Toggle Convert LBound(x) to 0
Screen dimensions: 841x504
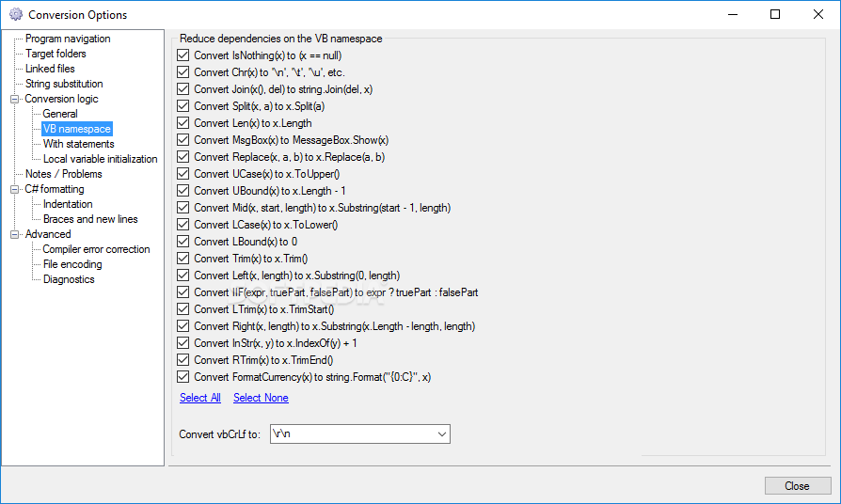click(x=182, y=241)
